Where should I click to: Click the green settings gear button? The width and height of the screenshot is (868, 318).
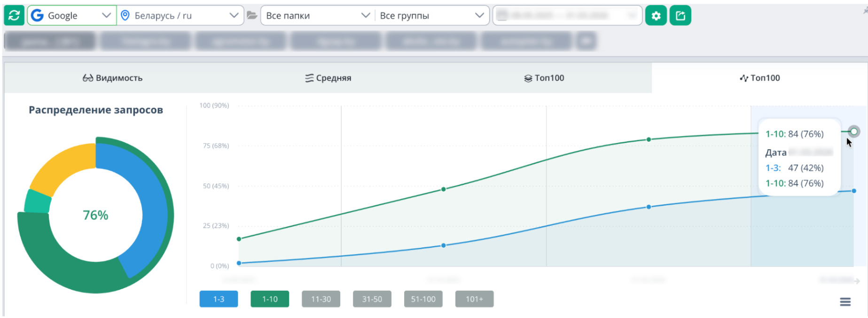pos(656,16)
